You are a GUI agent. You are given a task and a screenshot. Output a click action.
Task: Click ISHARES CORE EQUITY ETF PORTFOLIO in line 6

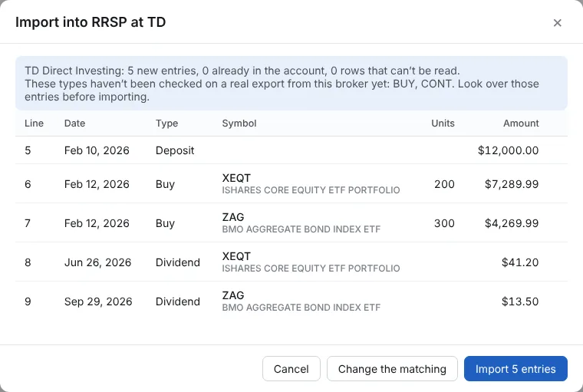click(x=311, y=190)
